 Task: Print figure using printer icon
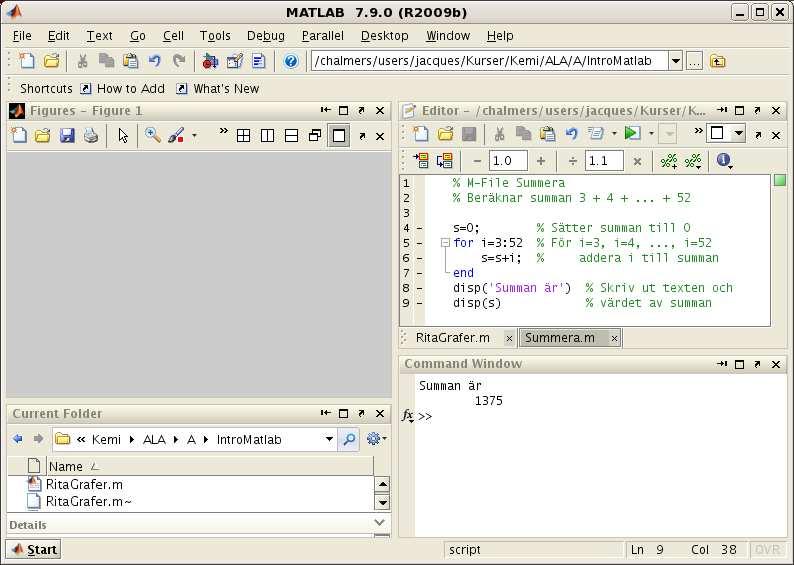[x=91, y=136]
